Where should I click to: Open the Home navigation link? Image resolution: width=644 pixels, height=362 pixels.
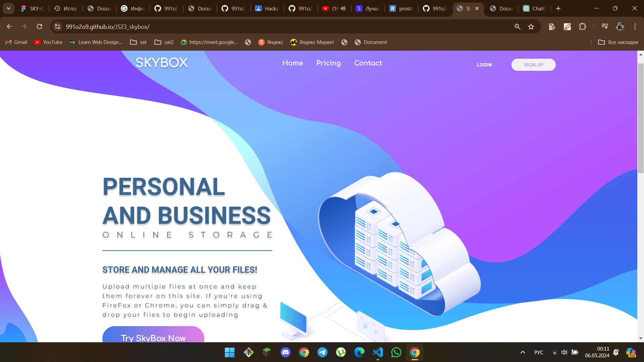pyautogui.click(x=293, y=63)
